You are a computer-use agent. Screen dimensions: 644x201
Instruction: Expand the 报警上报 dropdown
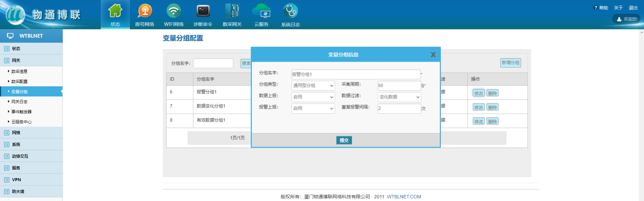[x=313, y=108]
